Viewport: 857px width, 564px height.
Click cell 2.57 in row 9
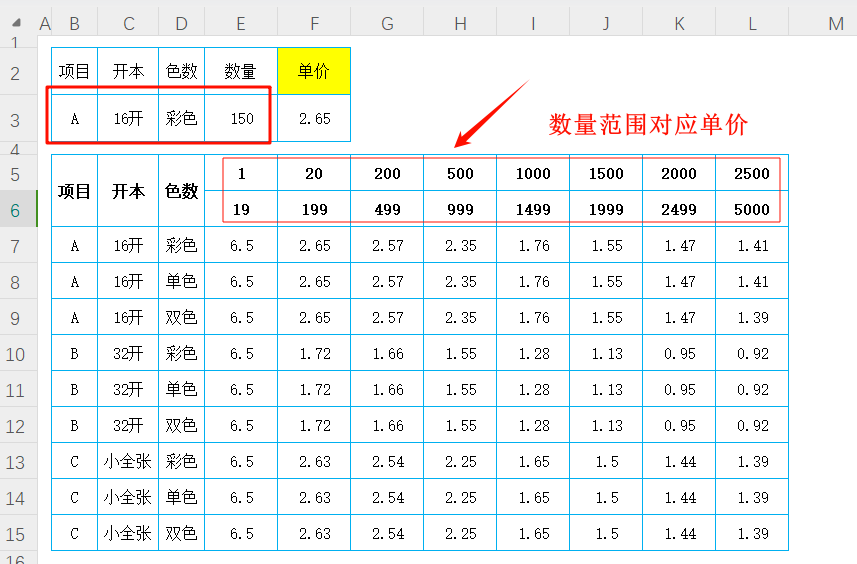pos(388,318)
